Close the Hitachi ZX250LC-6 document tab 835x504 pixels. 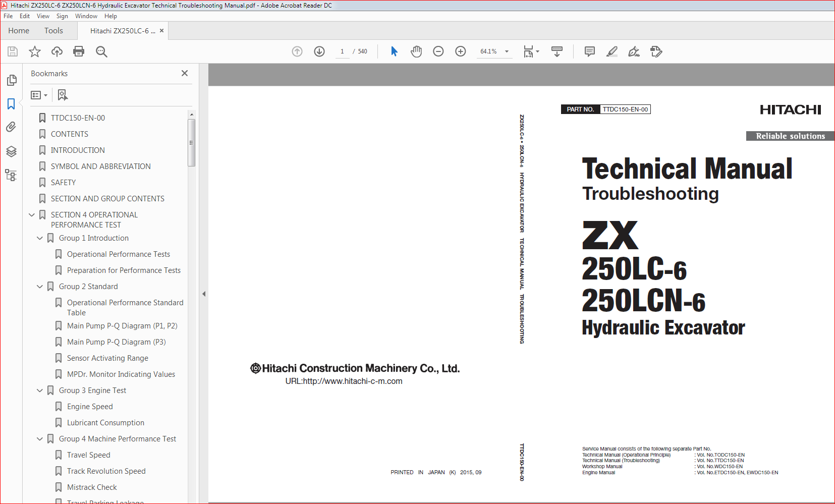(x=161, y=31)
